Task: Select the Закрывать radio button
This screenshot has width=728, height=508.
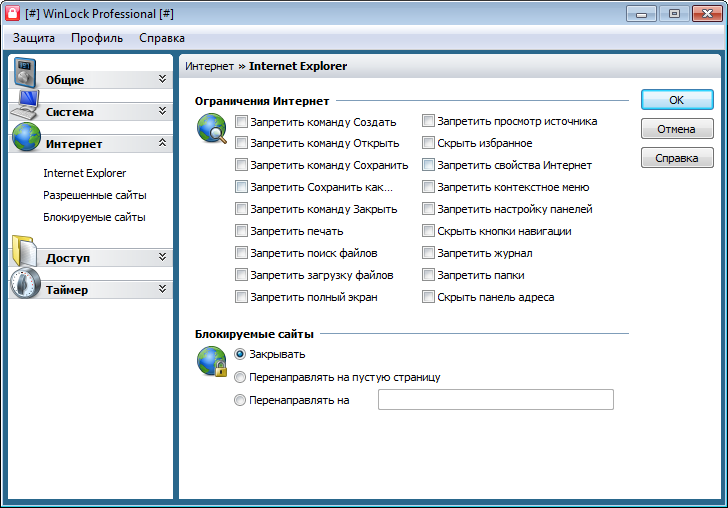Action: click(240, 354)
